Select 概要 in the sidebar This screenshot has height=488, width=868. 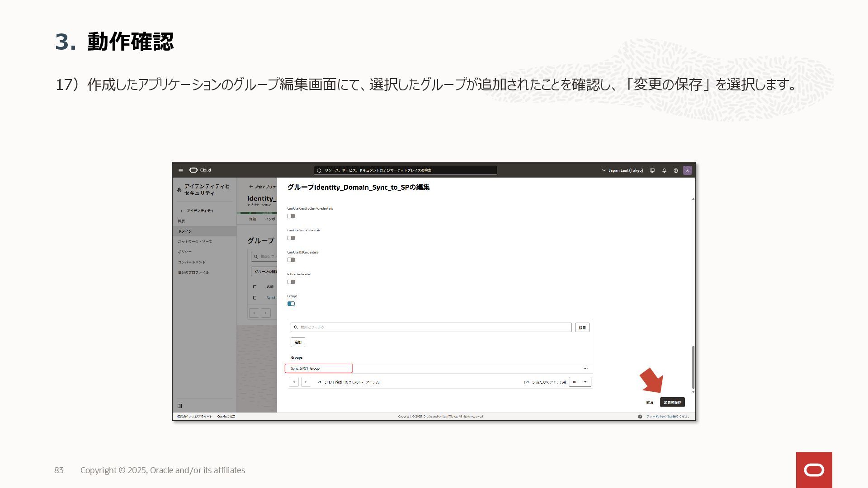coord(181,221)
